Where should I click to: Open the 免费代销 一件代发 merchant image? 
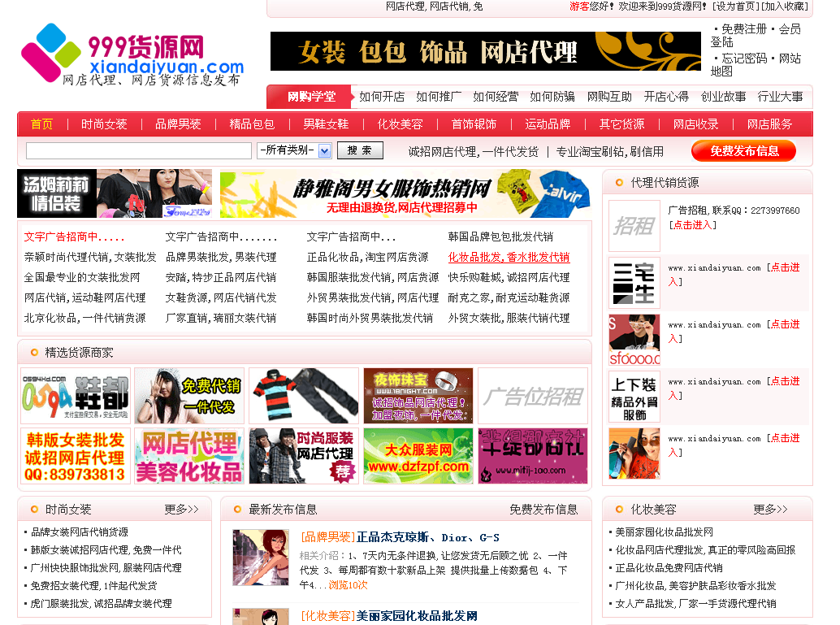(189, 396)
